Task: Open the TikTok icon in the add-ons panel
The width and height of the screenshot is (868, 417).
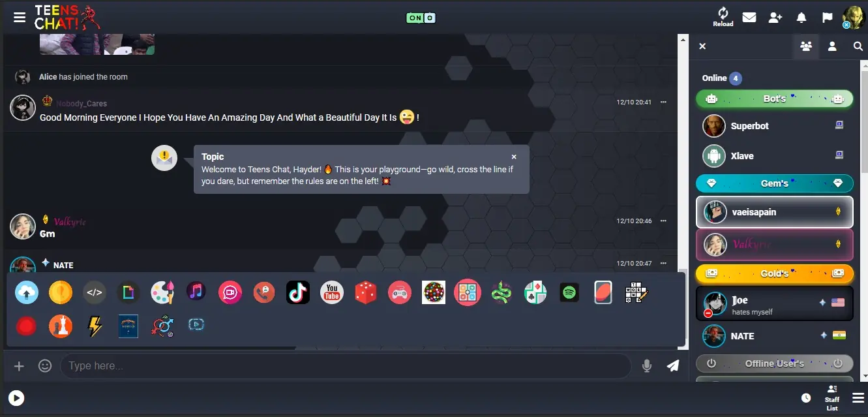Action: (298, 293)
